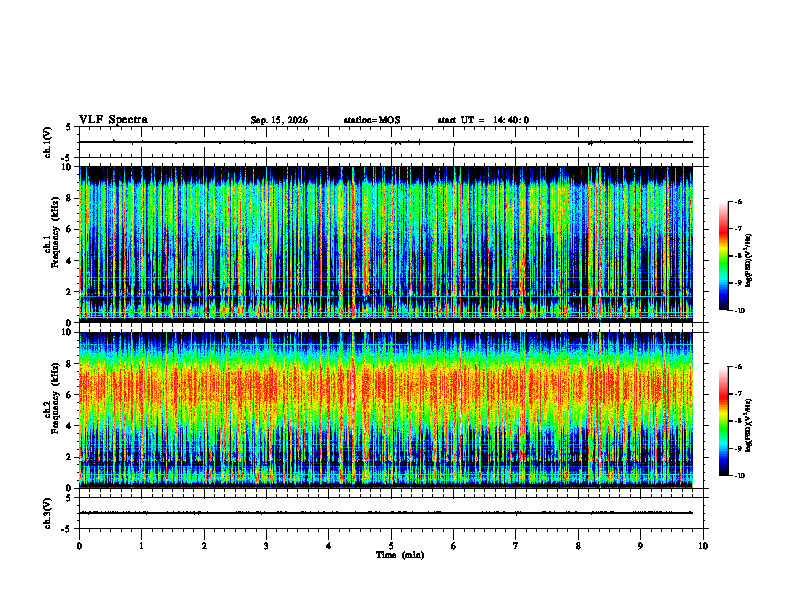
Task: Select the Sep. 15, 2026 date label
Action: point(279,120)
